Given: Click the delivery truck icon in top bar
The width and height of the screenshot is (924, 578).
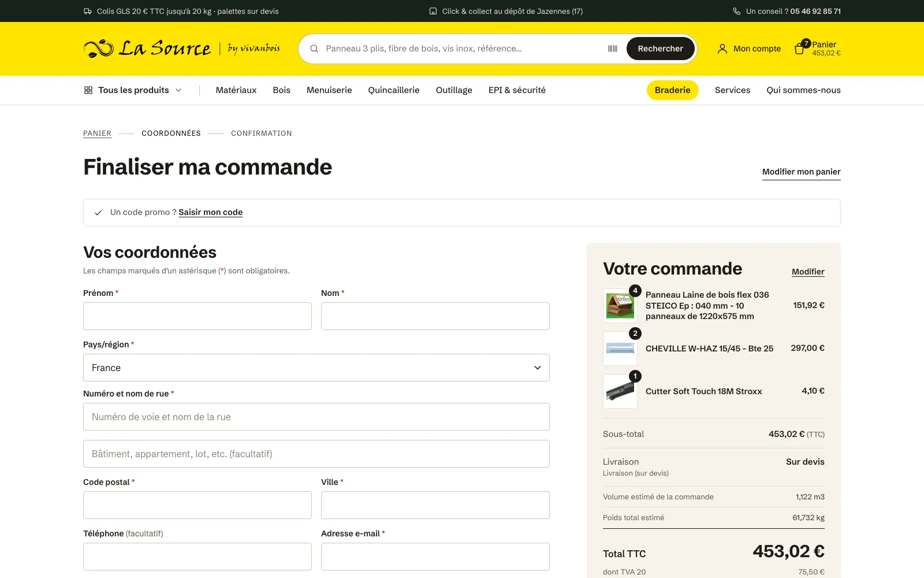Looking at the screenshot, I should (88, 11).
